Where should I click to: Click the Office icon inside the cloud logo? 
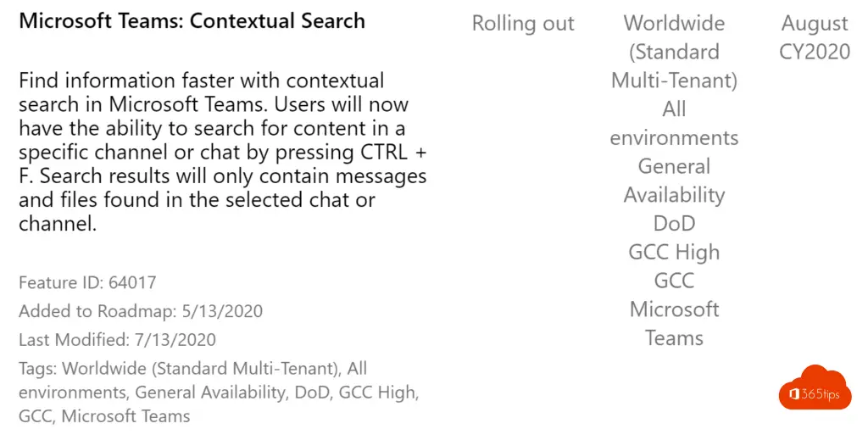point(795,395)
